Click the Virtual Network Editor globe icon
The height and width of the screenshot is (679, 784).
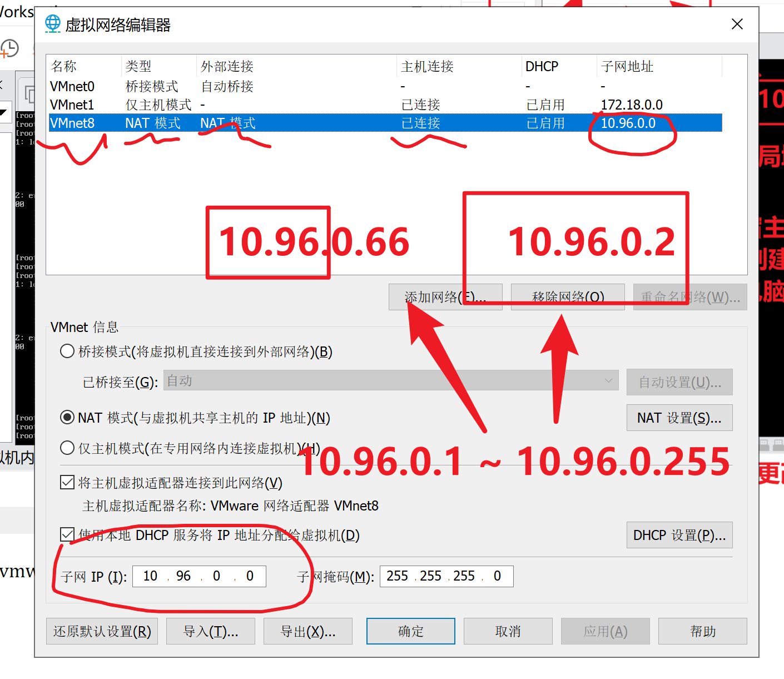tap(53, 24)
